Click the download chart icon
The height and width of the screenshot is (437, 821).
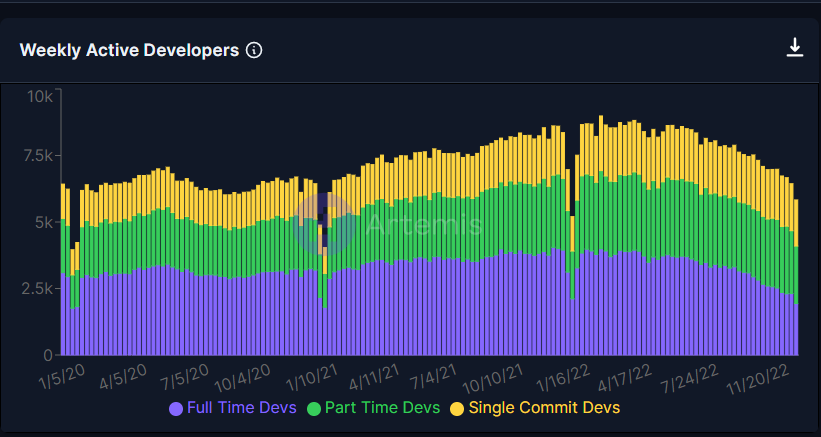coord(795,47)
